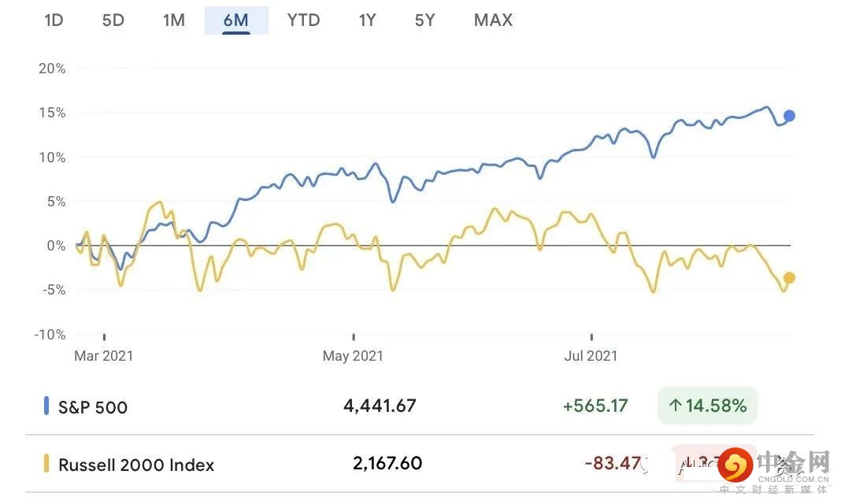The width and height of the screenshot is (841, 504).
Task: Click the Jul 2021 axis marker
Action: tap(591, 356)
